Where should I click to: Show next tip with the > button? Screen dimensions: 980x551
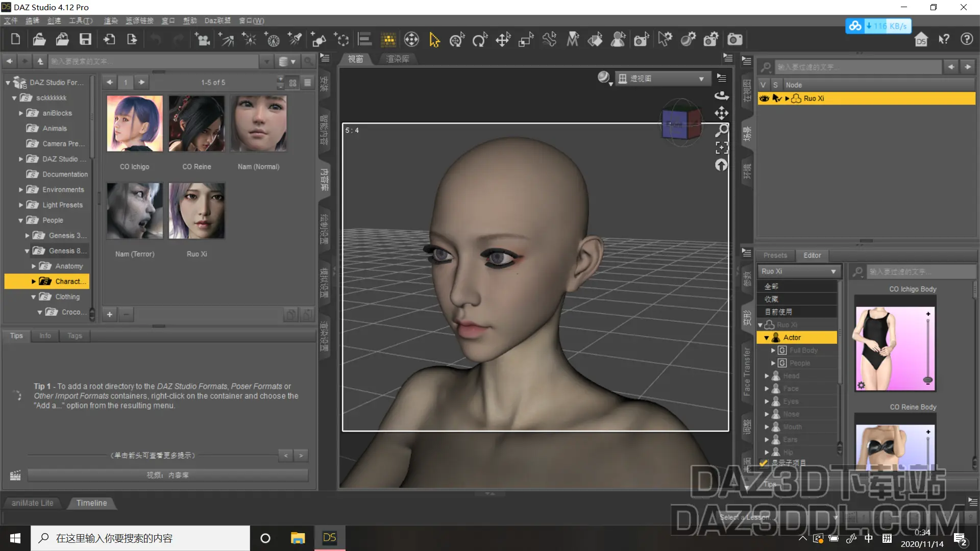(x=301, y=456)
